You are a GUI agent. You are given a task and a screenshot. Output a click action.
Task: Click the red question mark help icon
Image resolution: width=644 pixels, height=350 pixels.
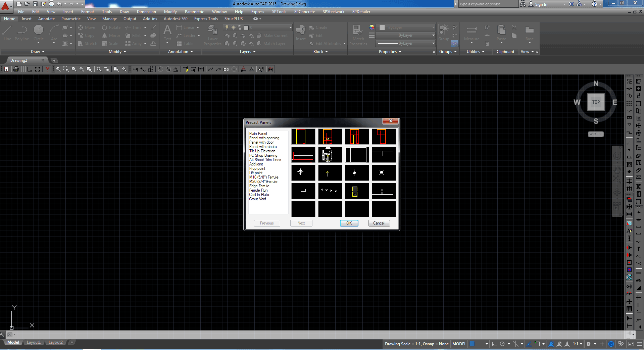click(47, 69)
